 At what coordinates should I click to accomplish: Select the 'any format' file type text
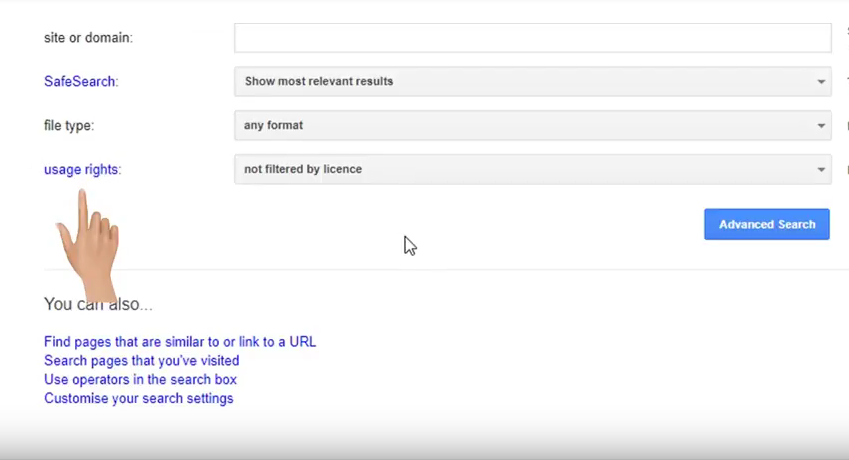(274, 125)
